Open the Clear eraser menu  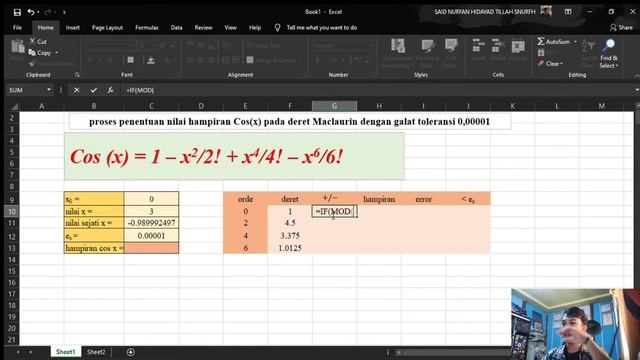(x=550, y=64)
